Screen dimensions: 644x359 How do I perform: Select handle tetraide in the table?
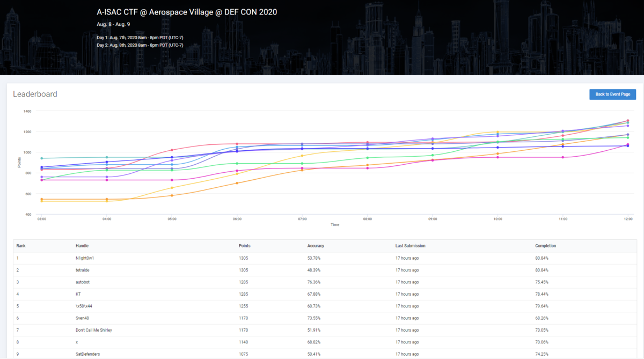(x=84, y=270)
